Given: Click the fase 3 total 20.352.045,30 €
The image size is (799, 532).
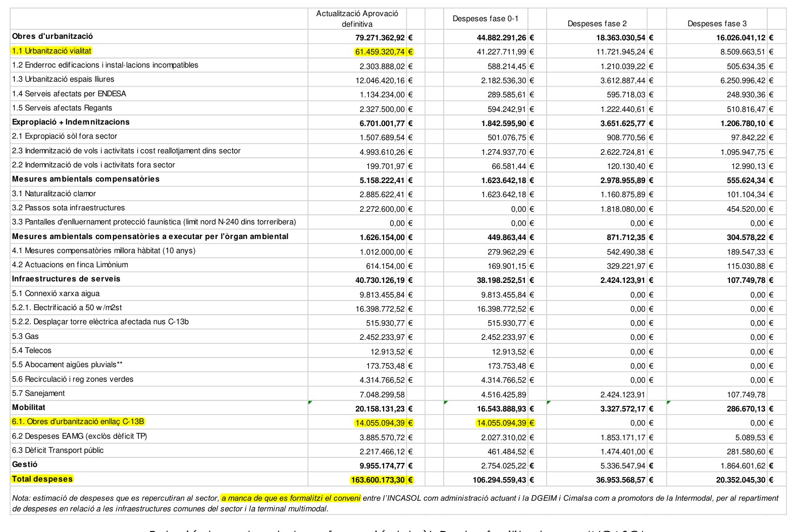Looking at the screenshot, I should 744,480.
